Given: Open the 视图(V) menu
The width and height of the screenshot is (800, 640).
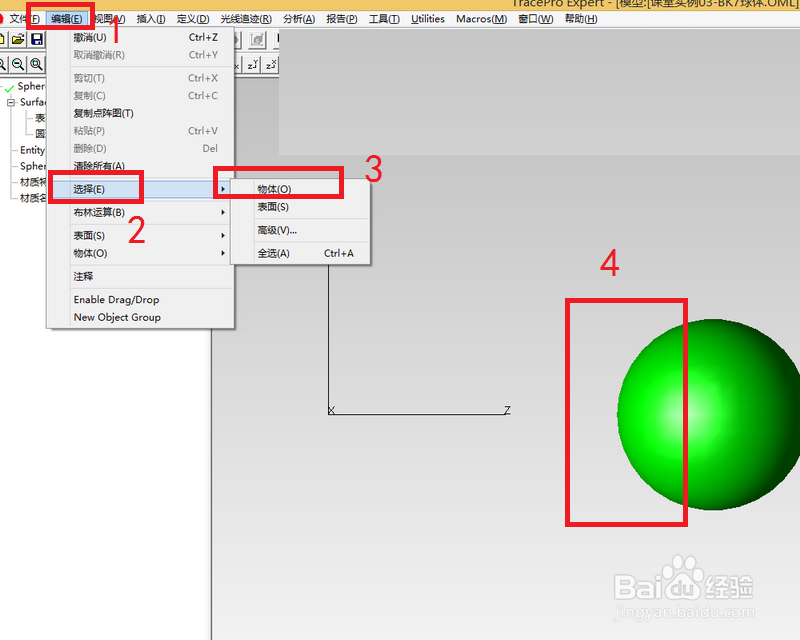Looking at the screenshot, I should coord(109,19).
